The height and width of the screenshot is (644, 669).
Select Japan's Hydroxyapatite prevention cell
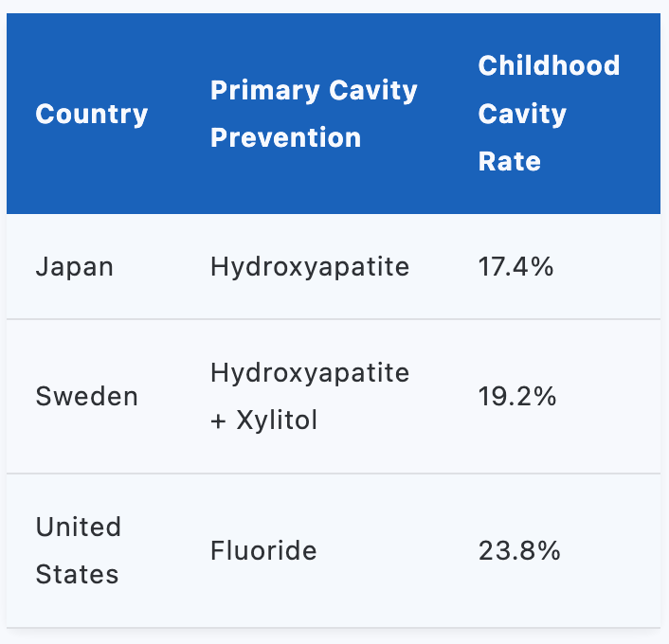point(310,267)
